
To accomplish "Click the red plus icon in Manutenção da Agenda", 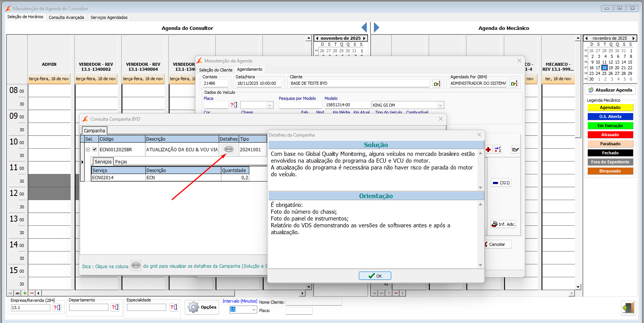I will pos(488,149).
